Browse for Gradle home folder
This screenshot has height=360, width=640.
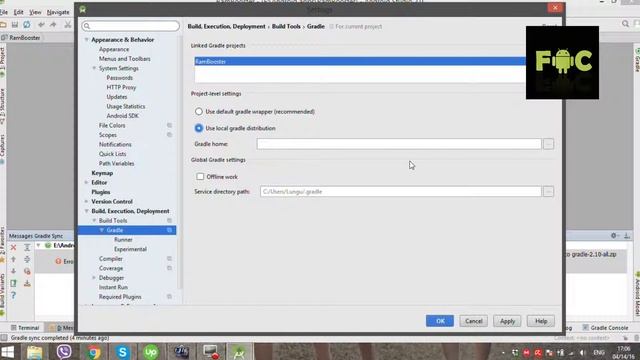(548, 144)
